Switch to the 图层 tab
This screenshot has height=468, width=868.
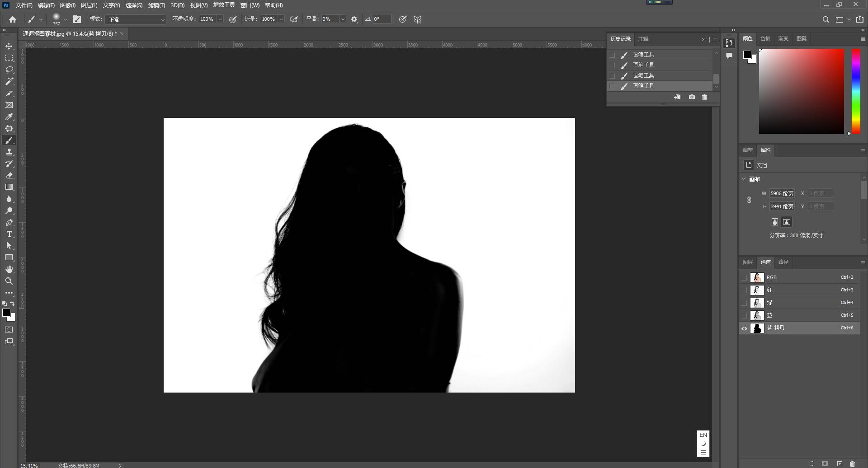tap(747, 262)
